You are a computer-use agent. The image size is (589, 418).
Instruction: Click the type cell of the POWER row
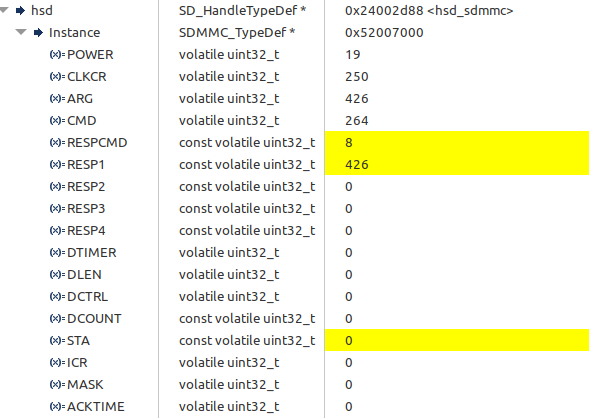[229, 54]
